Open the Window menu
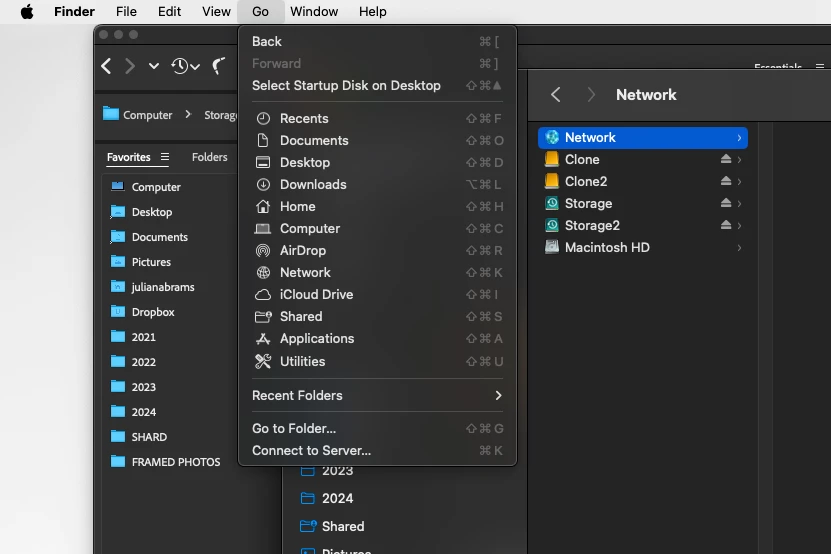Image resolution: width=831 pixels, height=554 pixels. click(314, 12)
